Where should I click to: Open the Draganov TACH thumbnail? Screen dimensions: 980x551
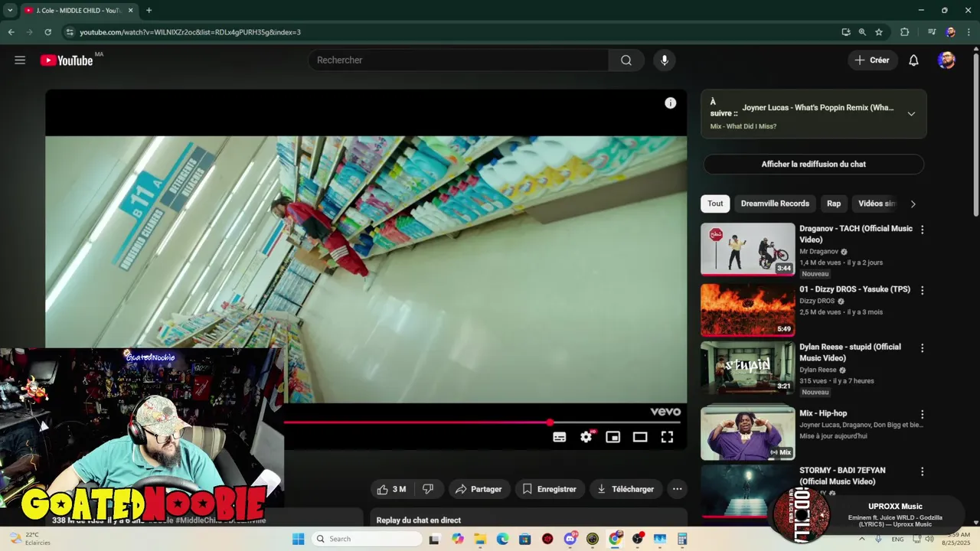(x=748, y=249)
